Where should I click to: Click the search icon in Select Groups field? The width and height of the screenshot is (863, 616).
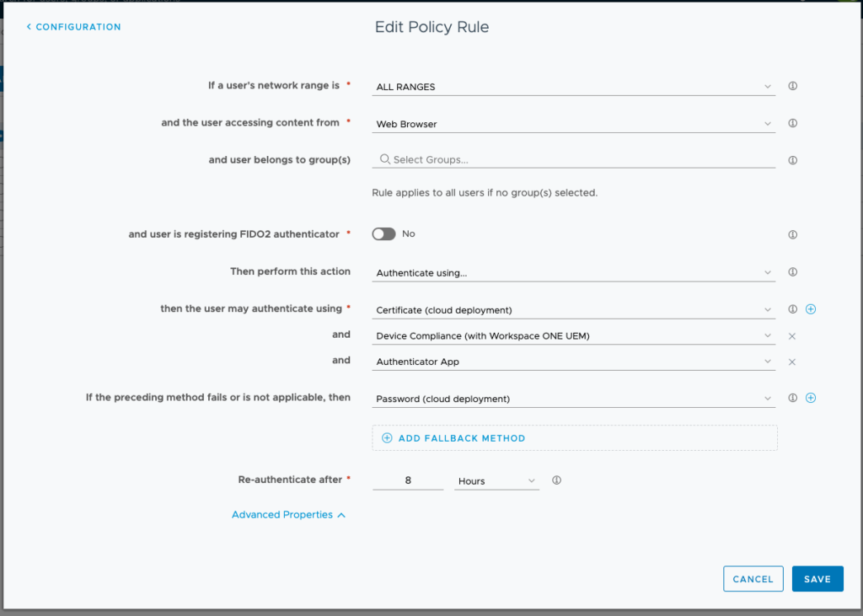[383, 159]
